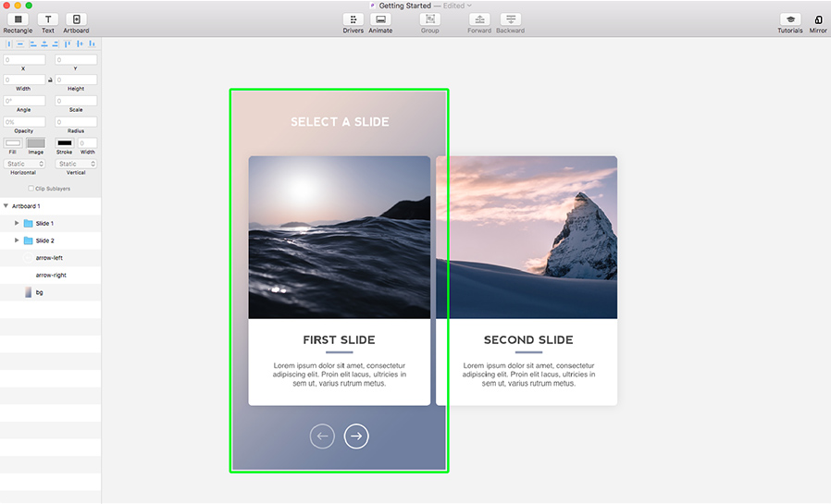Viewport: 831px width, 504px height.
Task: Select the Slide 2 layer name
Action: pyautogui.click(x=45, y=240)
